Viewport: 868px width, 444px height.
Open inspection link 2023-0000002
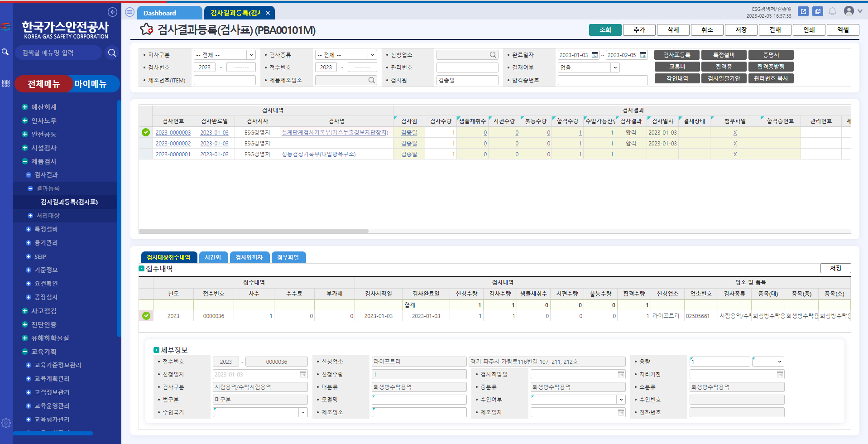click(x=173, y=144)
